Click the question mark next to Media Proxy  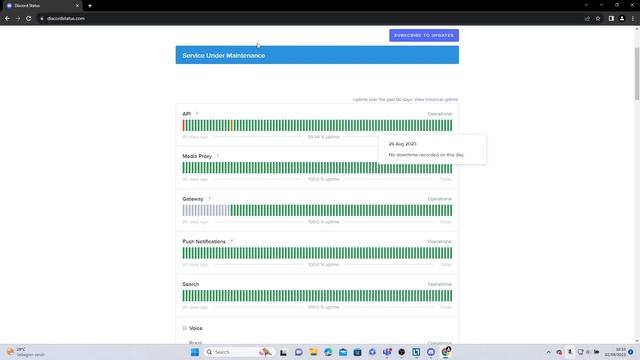[x=218, y=156]
